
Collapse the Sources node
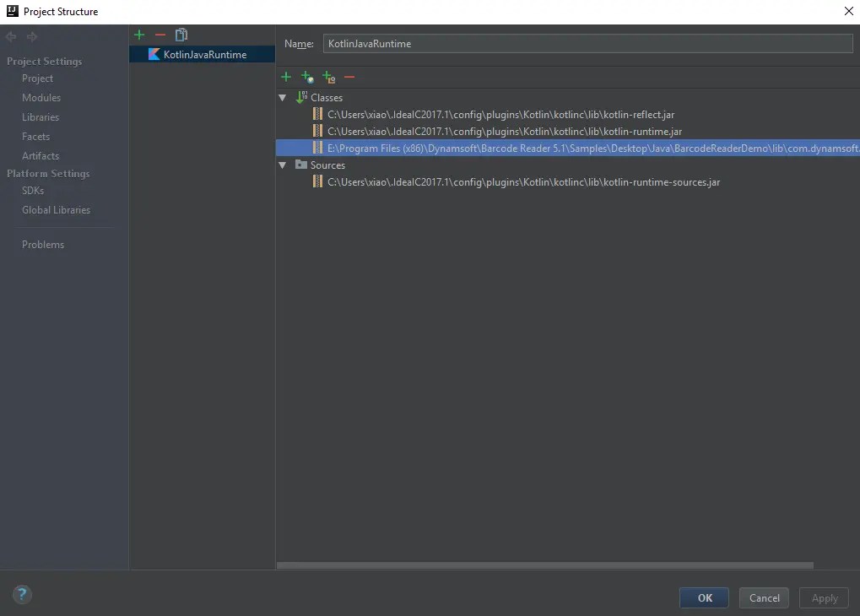(x=282, y=165)
